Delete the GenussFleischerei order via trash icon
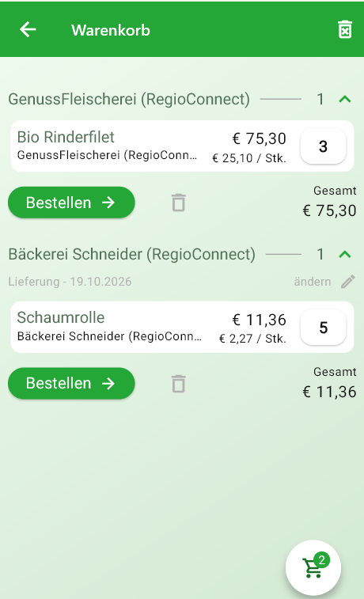The height and width of the screenshot is (599, 364). pyautogui.click(x=178, y=203)
